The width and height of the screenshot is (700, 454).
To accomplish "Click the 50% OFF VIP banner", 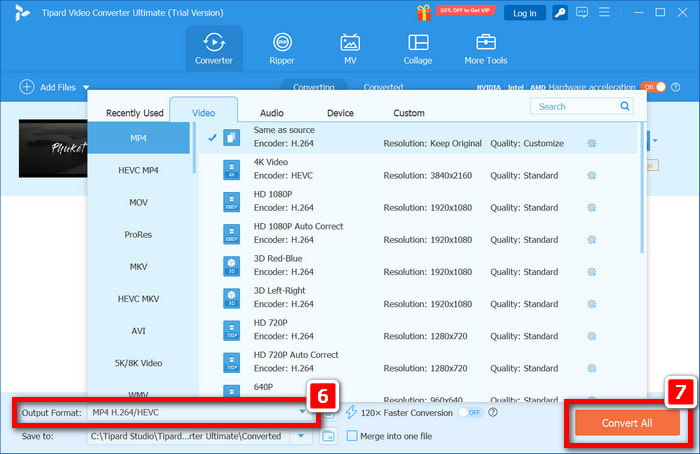I will 465,10.
